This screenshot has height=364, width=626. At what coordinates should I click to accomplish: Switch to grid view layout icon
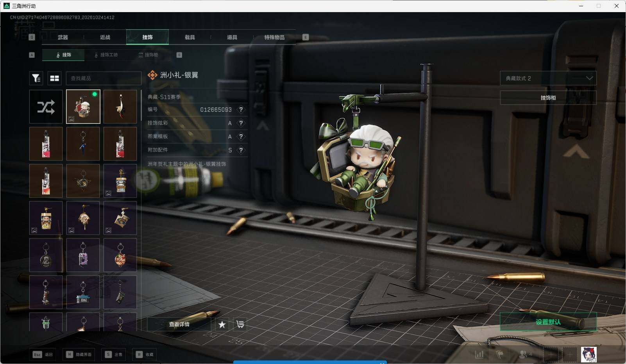[x=54, y=78]
